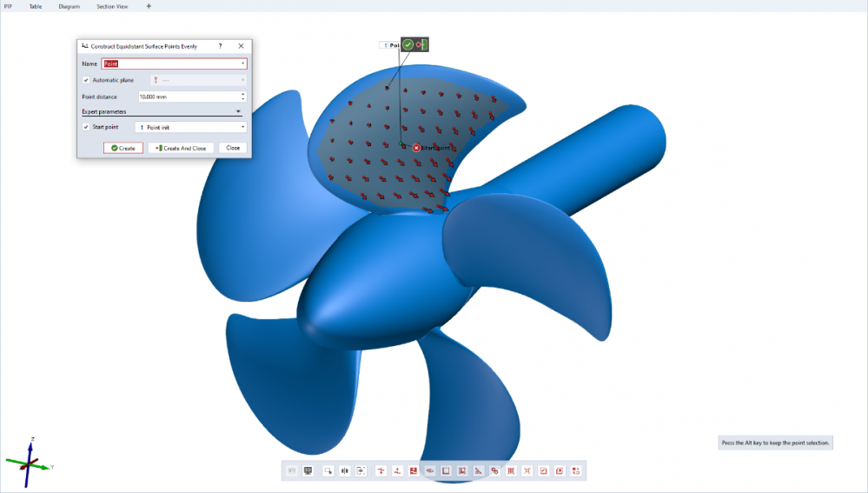Click the XYZ coordinate axis triad
The width and height of the screenshot is (868, 493).
click(x=29, y=463)
